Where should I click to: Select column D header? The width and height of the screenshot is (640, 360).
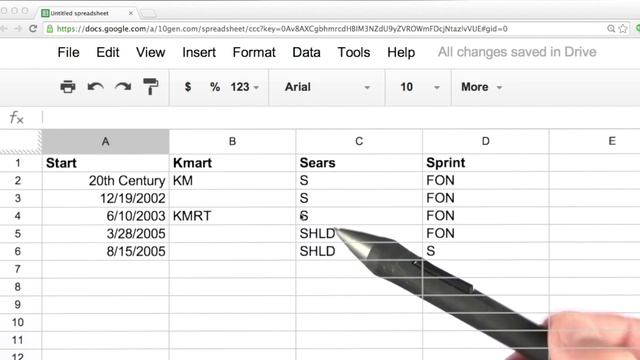click(x=486, y=142)
